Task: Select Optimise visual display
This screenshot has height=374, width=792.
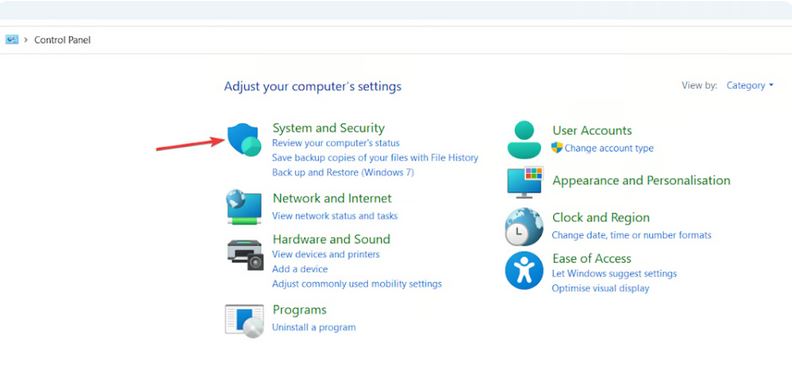Action: [x=600, y=288]
